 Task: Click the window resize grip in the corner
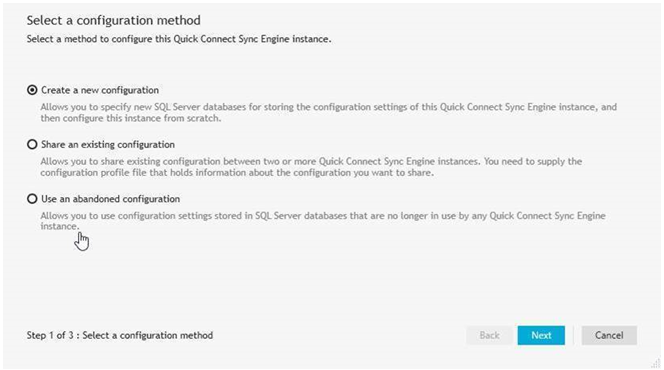point(656,362)
